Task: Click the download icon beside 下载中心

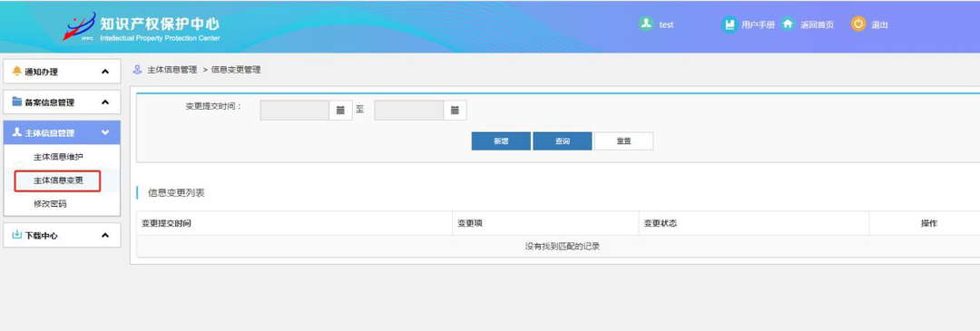Action: coord(17,235)
